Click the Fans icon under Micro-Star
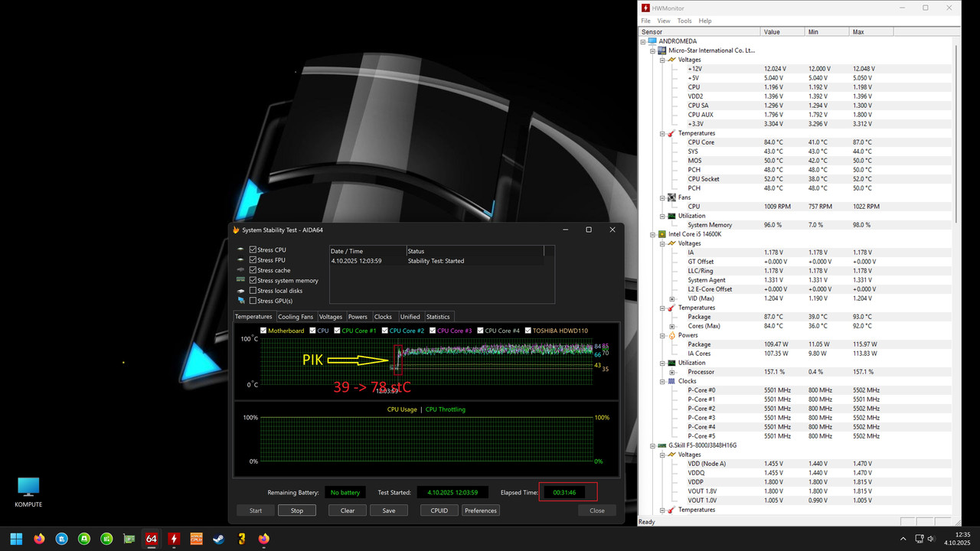 click(671, 197)
